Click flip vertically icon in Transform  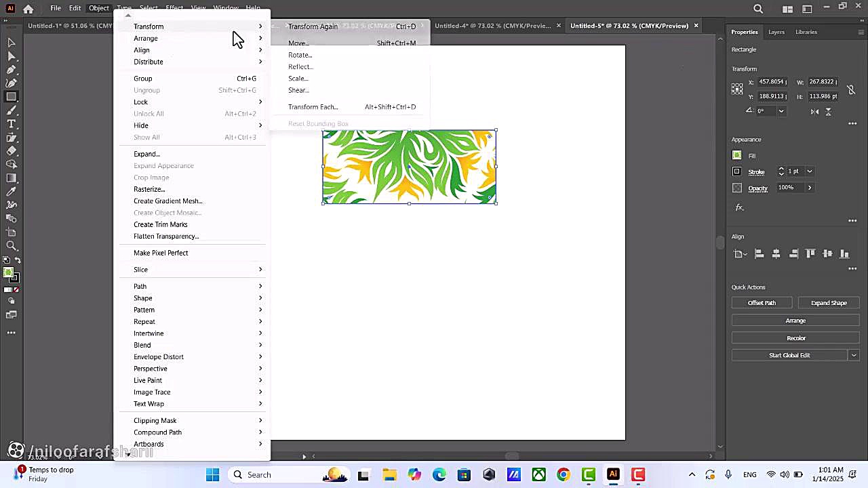[x=828, y=111]
